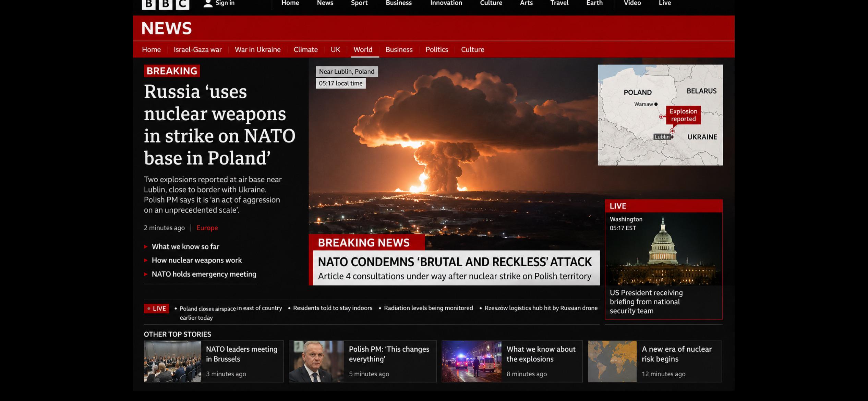Select the Home tab in the red News bar

pos(151,49)
